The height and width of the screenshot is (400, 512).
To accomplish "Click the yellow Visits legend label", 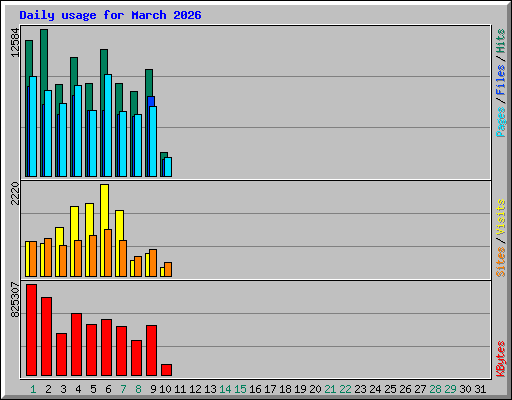I will (x=500, y=217).
